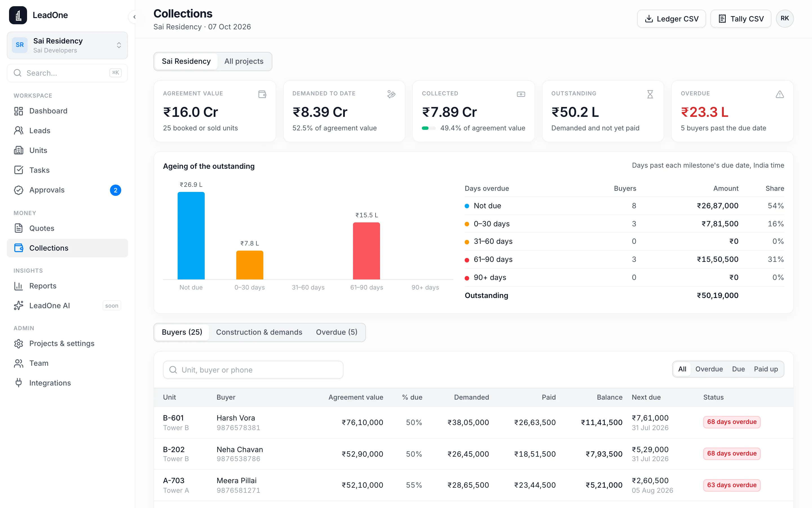
Task: Open the RK user avatar menu
Action: click(784, 18)
